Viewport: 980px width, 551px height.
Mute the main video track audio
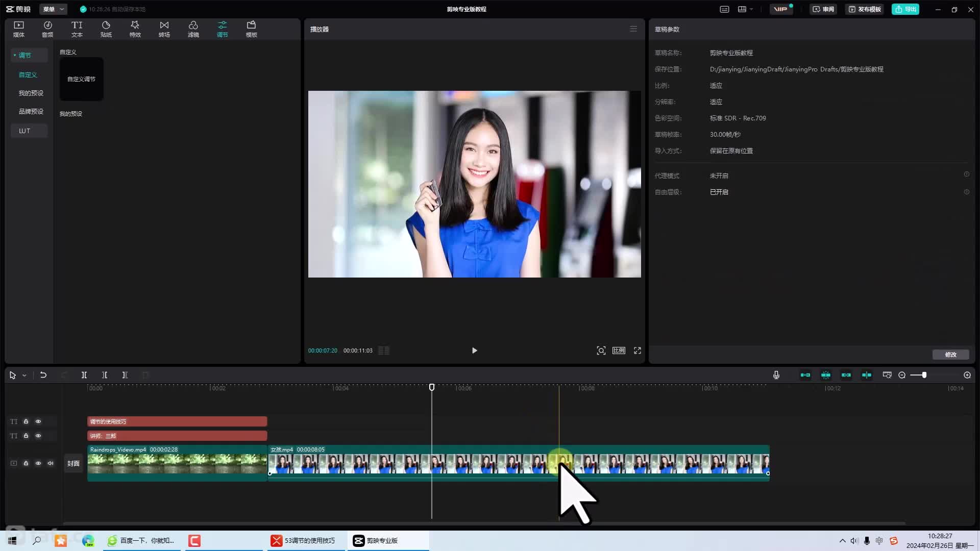(x=51, y=463)
